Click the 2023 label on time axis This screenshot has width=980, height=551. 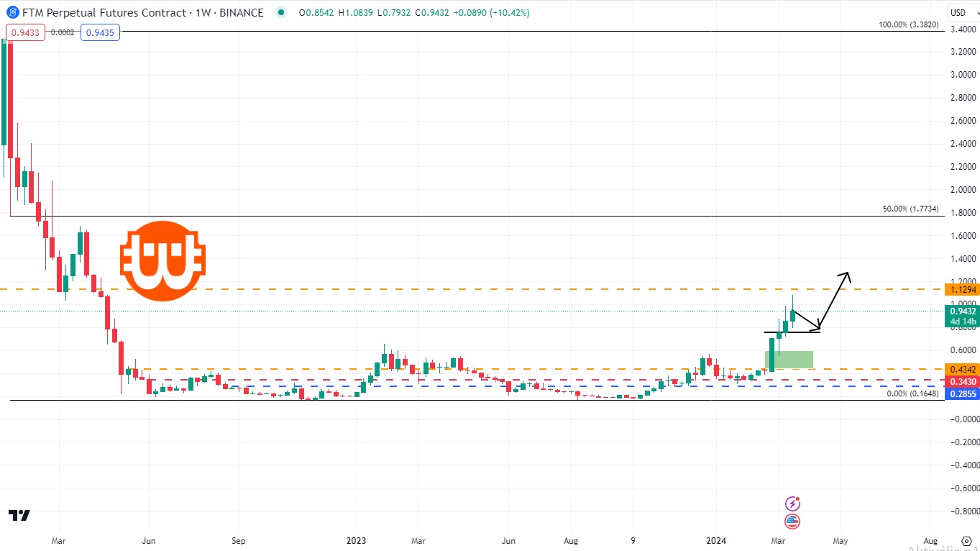tap(357, 539)
